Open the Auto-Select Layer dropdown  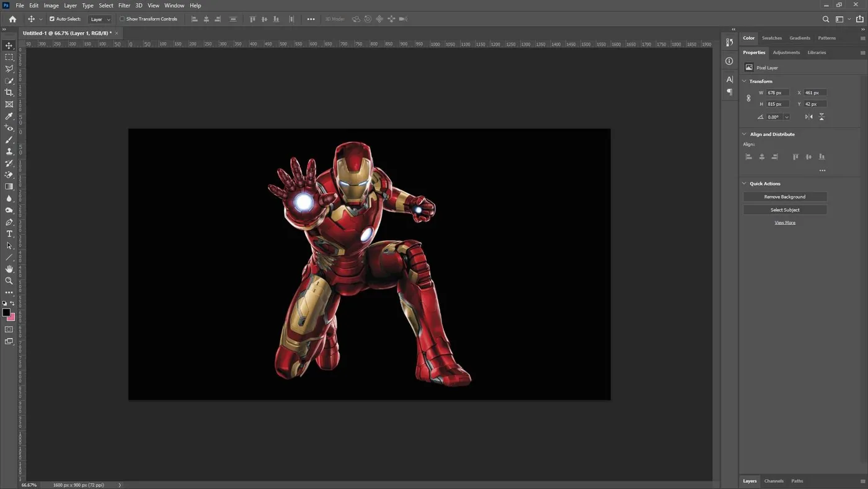(x=100, y=19)
